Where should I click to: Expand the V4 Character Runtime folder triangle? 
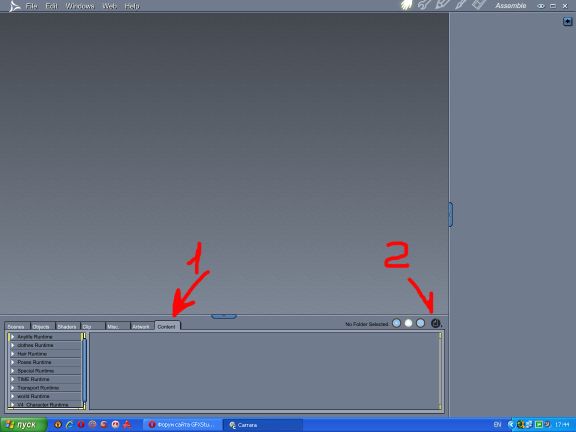[13, 404]
